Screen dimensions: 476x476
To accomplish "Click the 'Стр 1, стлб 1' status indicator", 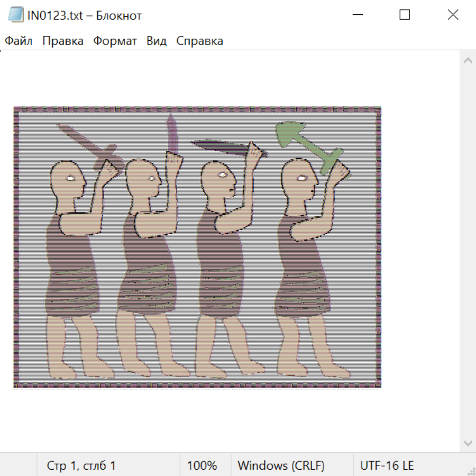I will point(81,466).
